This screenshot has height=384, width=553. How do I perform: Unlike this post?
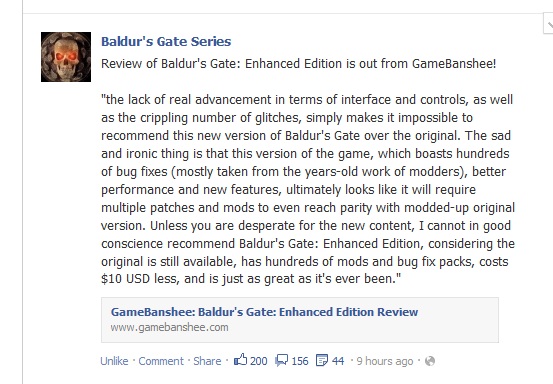point(114,361)
